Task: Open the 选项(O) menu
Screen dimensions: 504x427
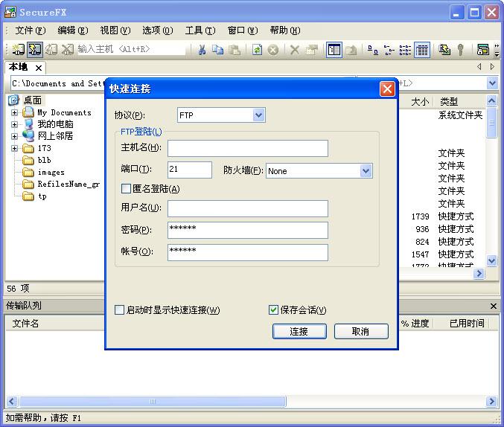Action: (x=158, y=30)
